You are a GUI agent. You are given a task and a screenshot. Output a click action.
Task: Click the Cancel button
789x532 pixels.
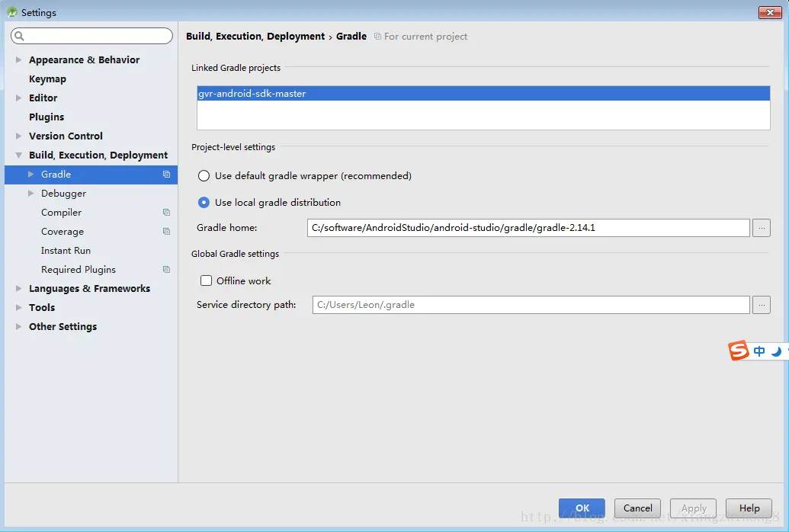[637, 508]
